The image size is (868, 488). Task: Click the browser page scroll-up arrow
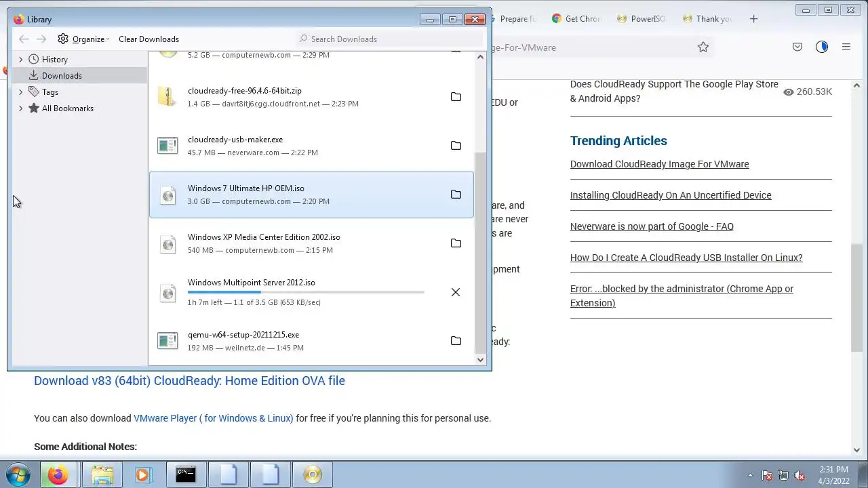coord(856,85)
